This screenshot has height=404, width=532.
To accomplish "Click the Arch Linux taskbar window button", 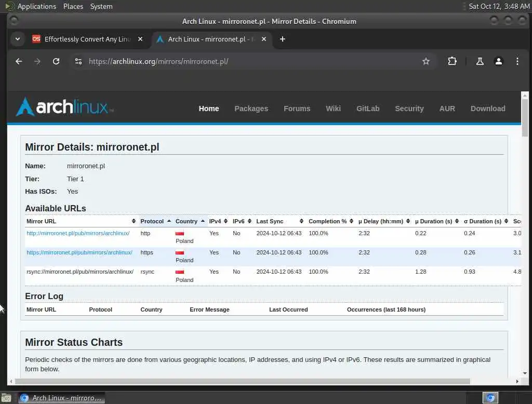I will click(x=62, y=398).
